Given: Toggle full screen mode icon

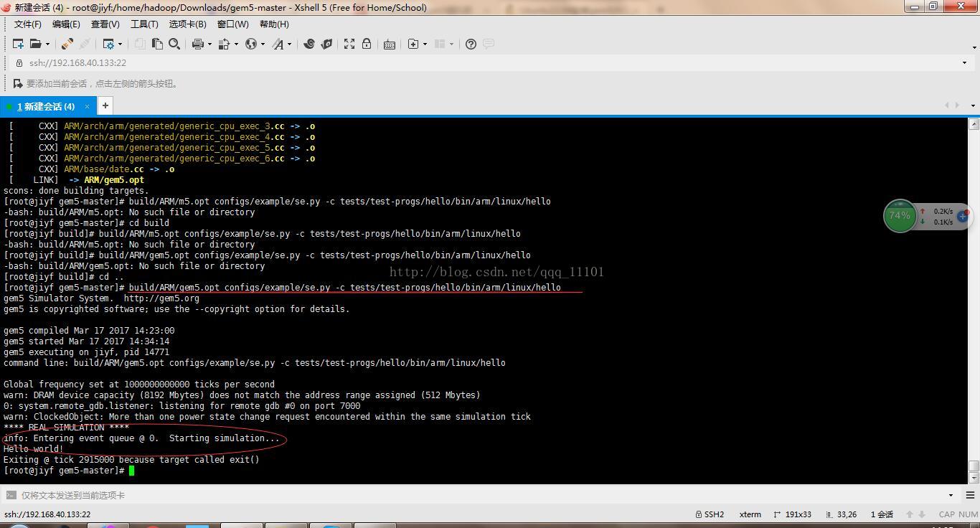Looking at the screenshot, I should (x=349, y=44).
